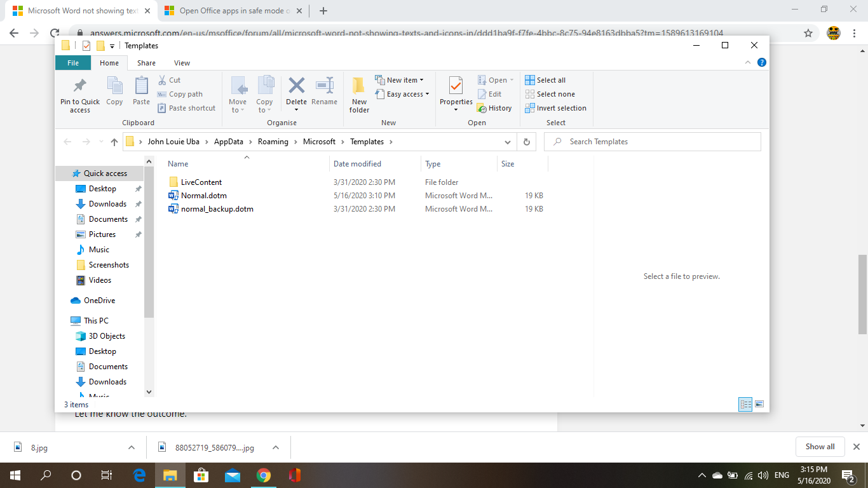Viewport: 868px width, 488px height.
Task: Click the Copy ribbon icon
Action: (114, 85)
